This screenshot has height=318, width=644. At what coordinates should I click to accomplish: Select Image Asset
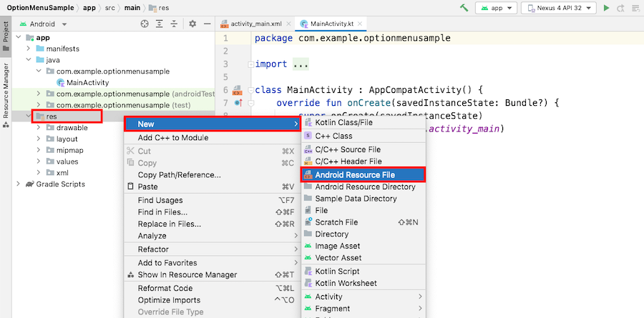click(x=364, y=246)
